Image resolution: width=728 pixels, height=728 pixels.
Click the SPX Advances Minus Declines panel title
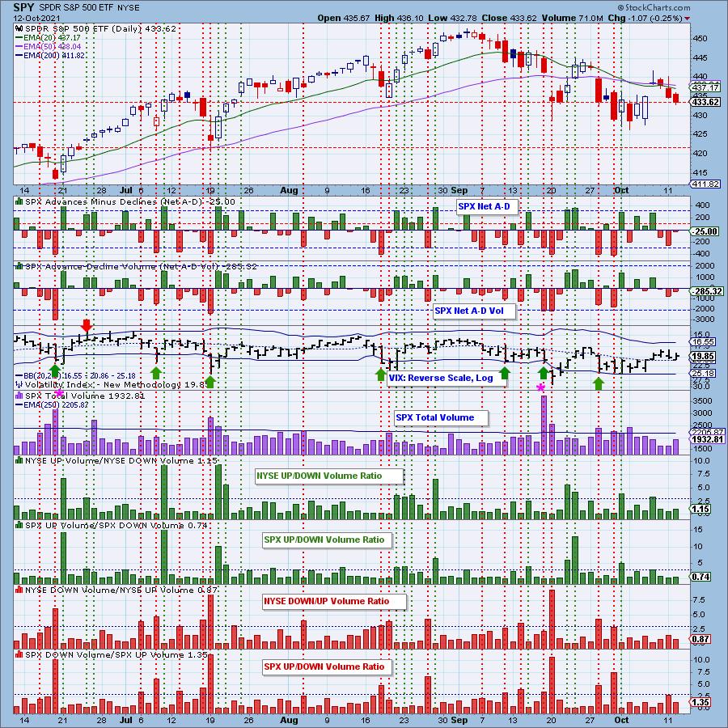click(126, 202)
